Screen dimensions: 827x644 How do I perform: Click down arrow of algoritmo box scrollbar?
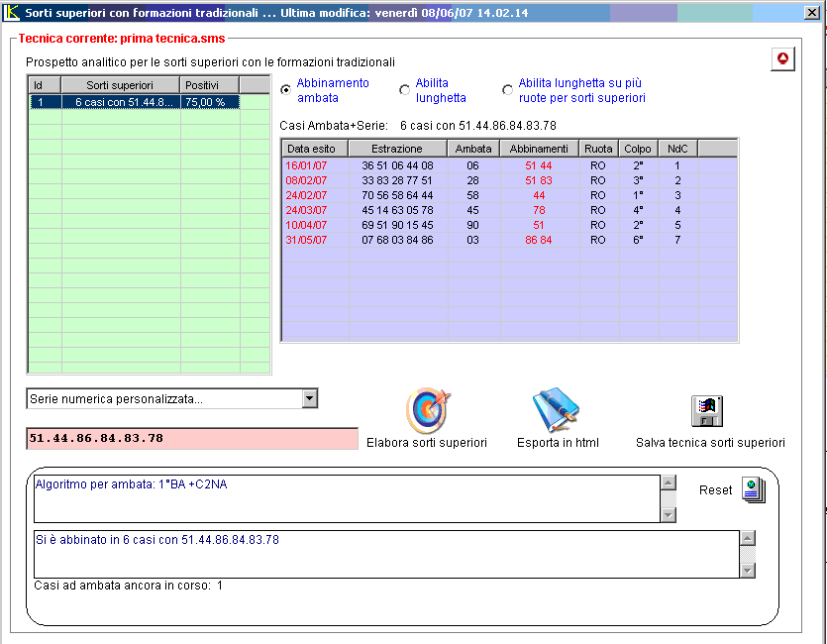(x=669, y=515)
